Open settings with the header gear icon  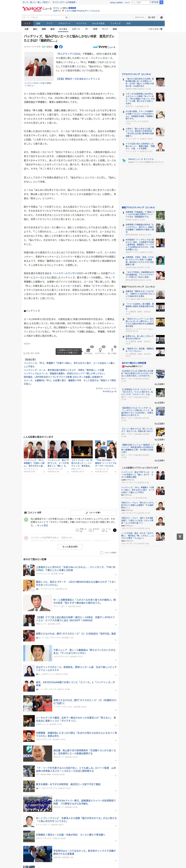click(x=161, y=18)
